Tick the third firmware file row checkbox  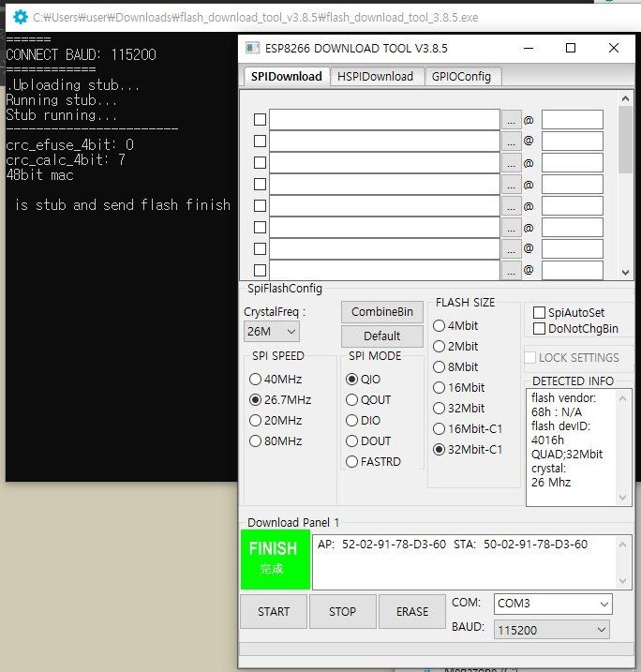pyautogui.click(x=261, y=162)
